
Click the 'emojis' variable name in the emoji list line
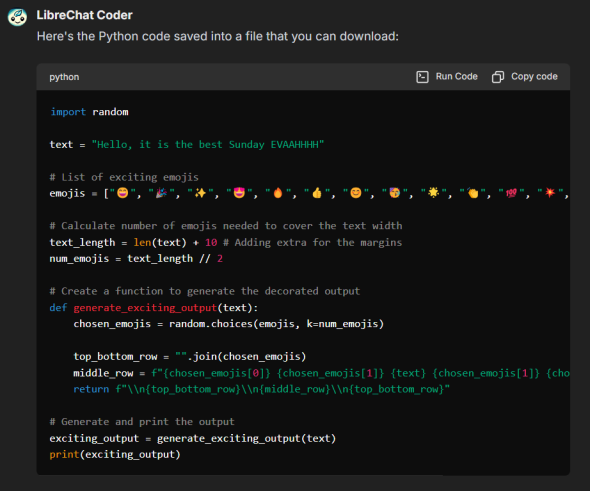(67, 193)
